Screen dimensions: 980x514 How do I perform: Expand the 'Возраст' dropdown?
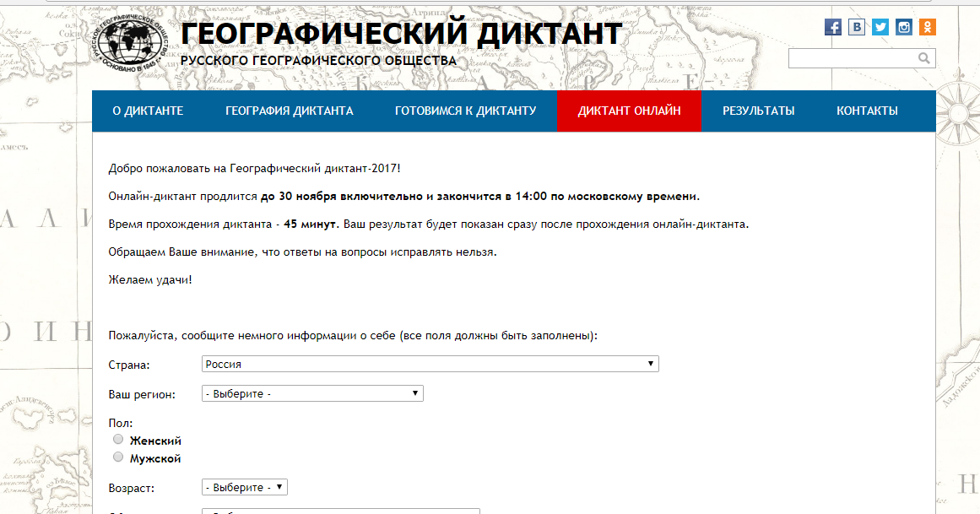245,487
